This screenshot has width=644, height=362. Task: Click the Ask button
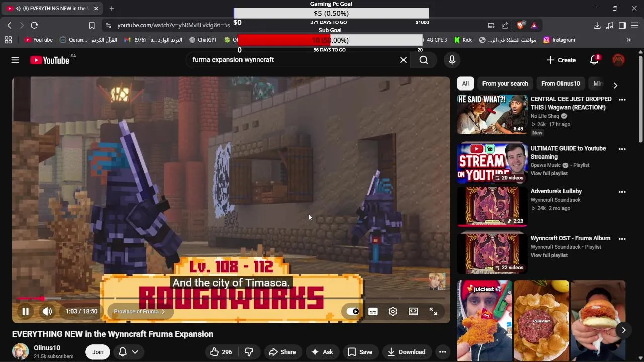[x=322, y=352]
